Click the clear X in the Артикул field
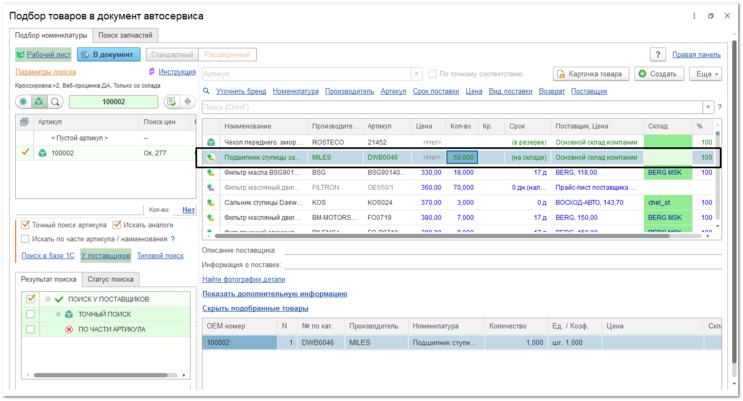Screen dimensions: 743x401 click(416, 74)
